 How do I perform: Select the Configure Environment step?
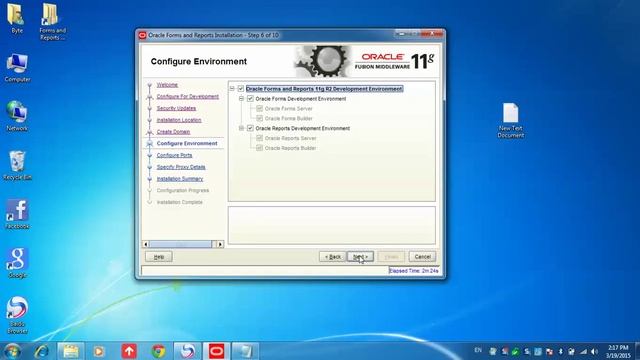tap(187, 144)
